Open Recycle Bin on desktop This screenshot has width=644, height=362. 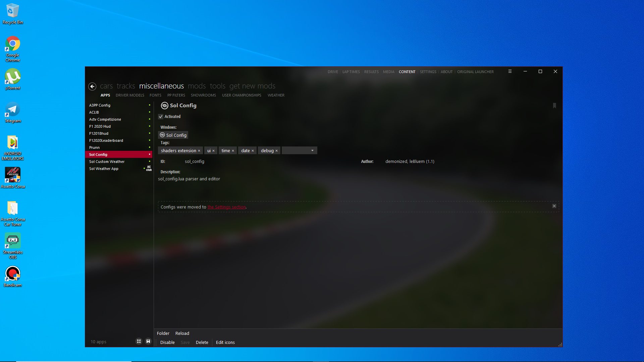tap(13, 14)
